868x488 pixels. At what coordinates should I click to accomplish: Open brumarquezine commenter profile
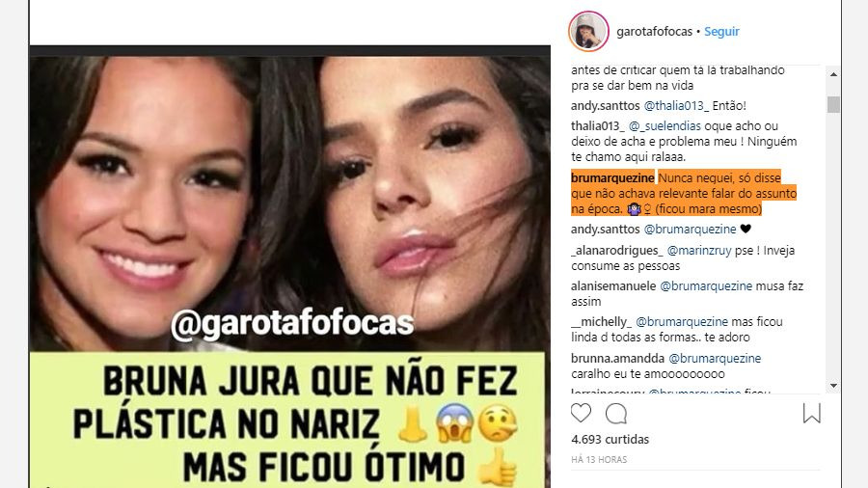tap(612, 178)
